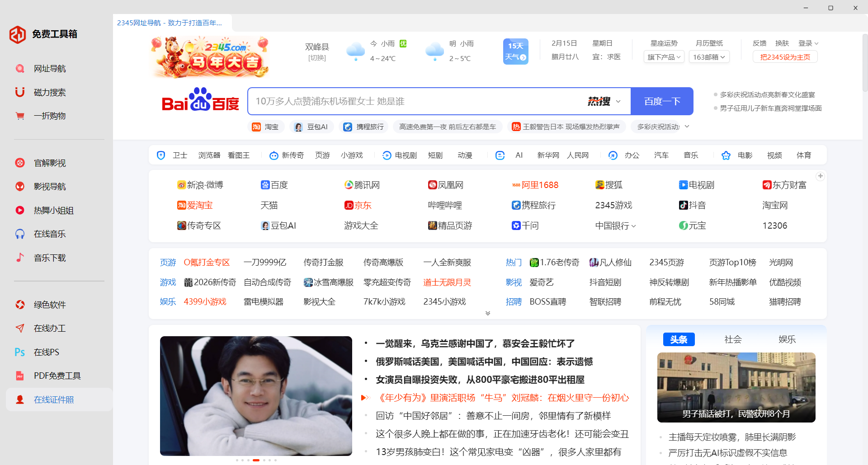Open the 页游 category label
The image size is (868, 465).
pos(168,263)
